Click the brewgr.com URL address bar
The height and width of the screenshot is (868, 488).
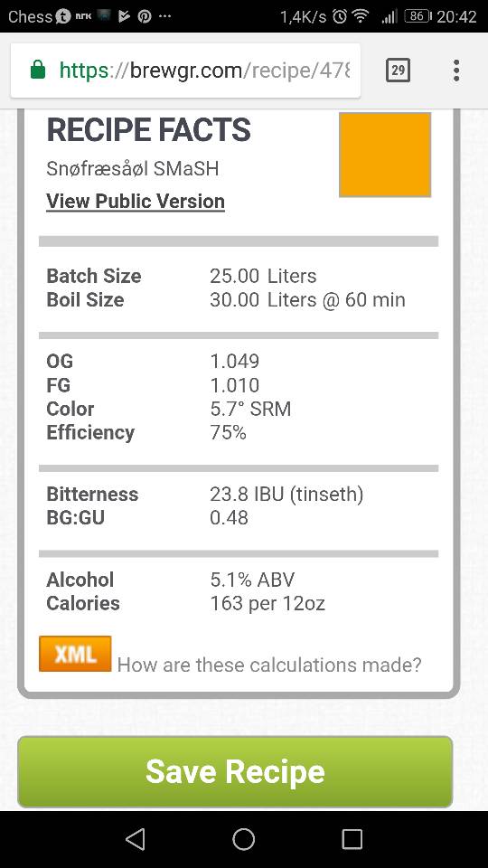(186, 71)
